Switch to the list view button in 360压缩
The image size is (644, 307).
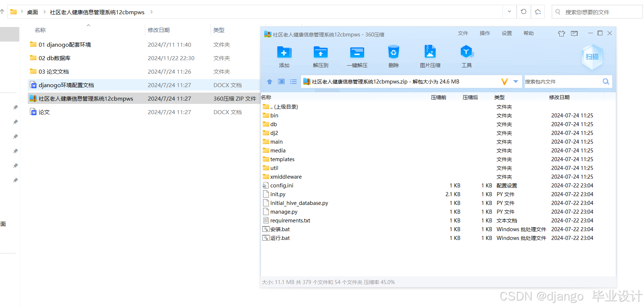[x=293, y=82]
